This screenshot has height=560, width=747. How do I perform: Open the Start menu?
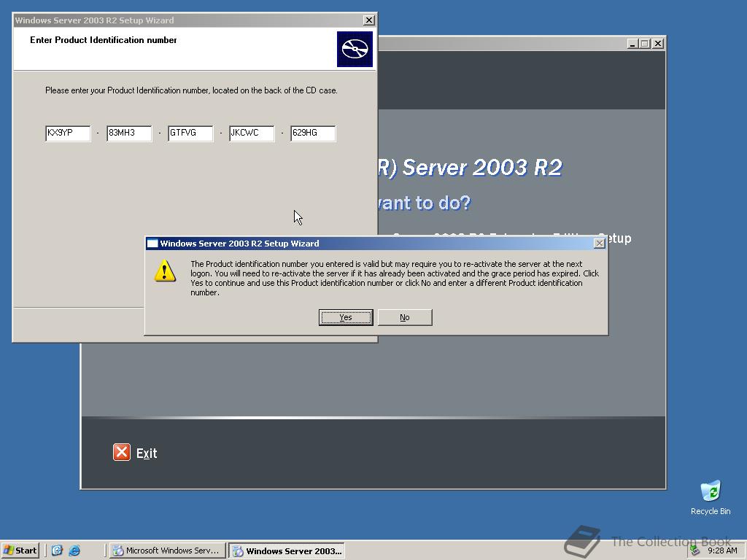coord(20,551)
